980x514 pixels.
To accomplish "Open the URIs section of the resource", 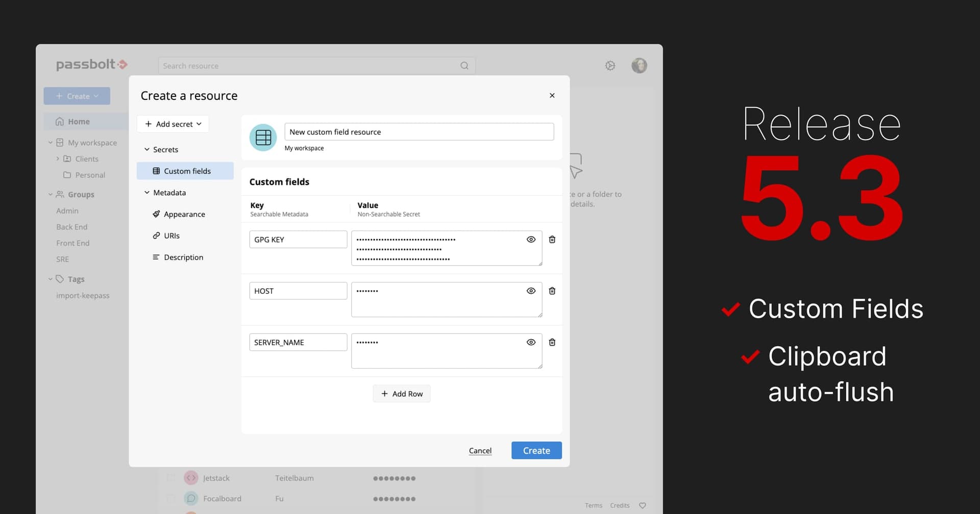I will pyautogui.click(x=171, y=235).
